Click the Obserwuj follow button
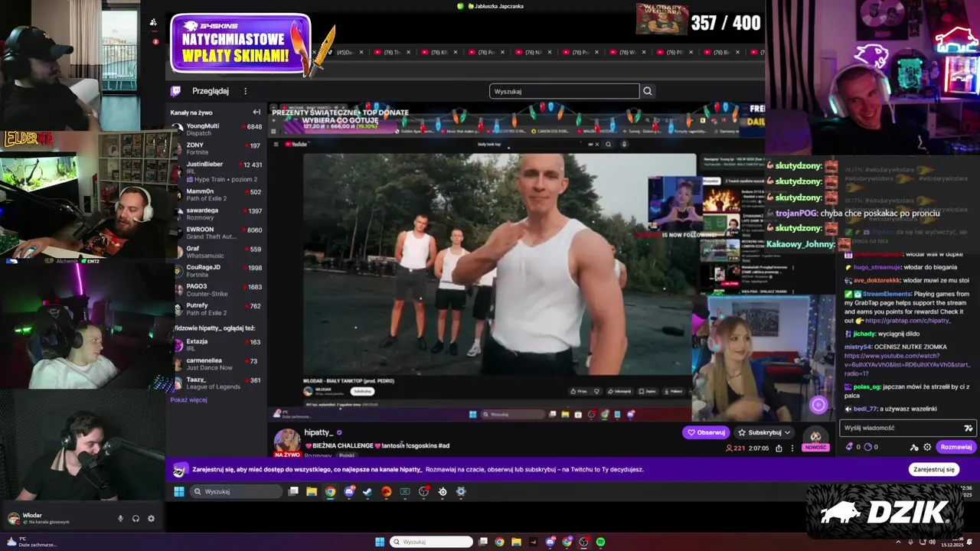This screenshot has width=980, height=551. [706, 432]
